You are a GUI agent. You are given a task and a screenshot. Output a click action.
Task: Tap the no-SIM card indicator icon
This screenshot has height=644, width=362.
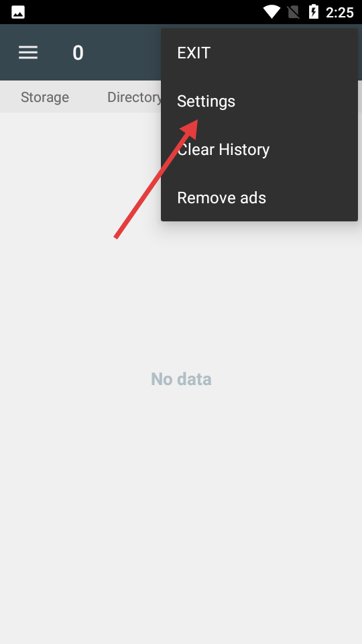tap(293, 12)
